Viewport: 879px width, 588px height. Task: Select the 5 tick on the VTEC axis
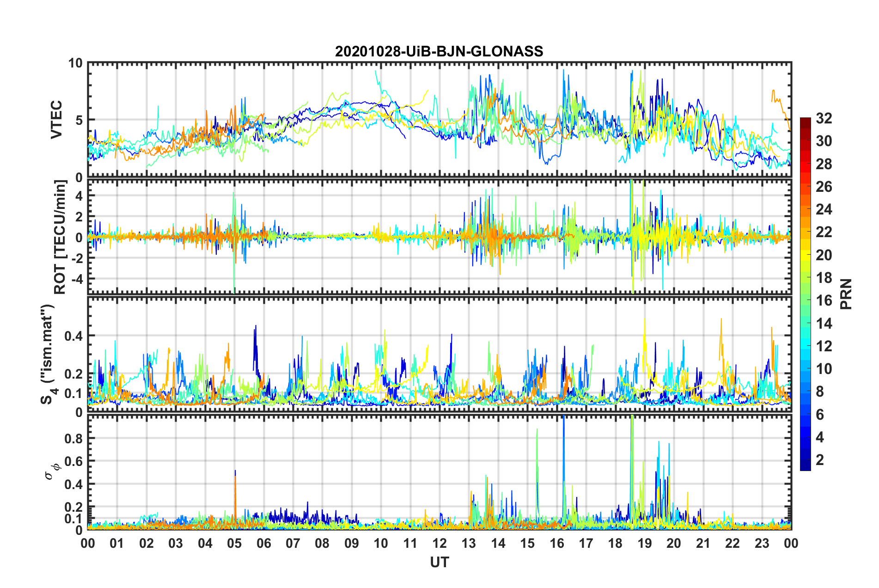point(79,120)
